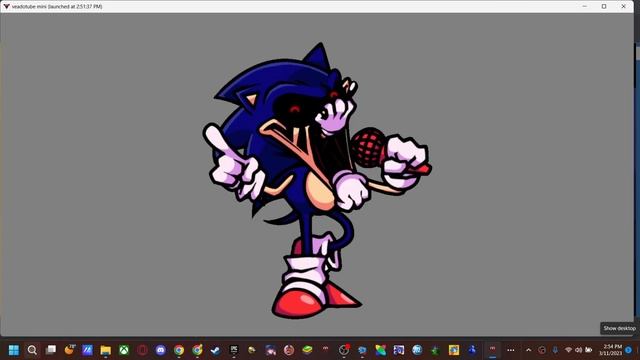Launch Epic Games Launcher from the taskbar
The image size is (640, 360).
pos(234,350)
